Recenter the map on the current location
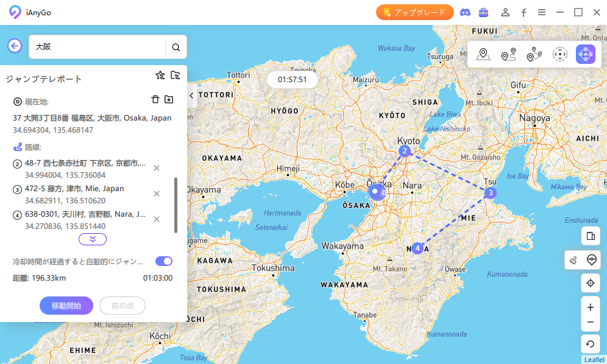The width and height of the screenshot is (607, 364). 590,283
